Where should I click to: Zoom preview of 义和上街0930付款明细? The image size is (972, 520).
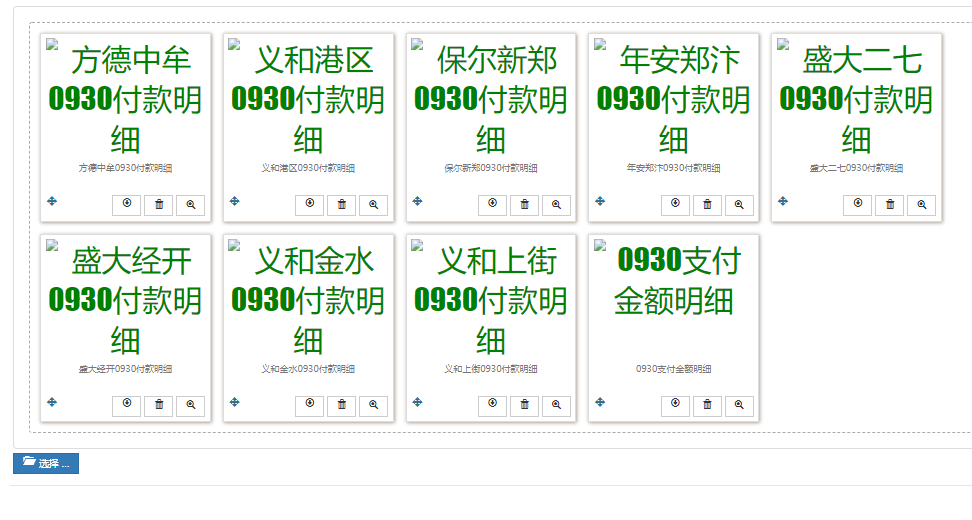[557, 406]
